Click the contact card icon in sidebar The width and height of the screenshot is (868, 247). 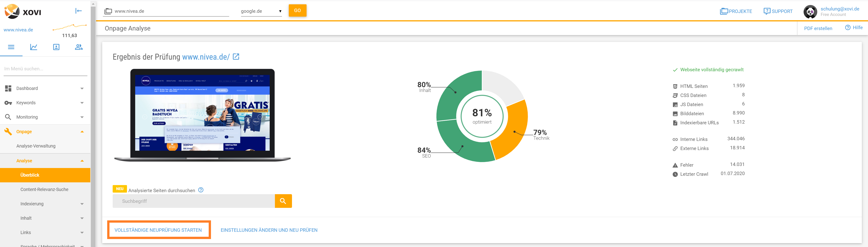point(56,47)
